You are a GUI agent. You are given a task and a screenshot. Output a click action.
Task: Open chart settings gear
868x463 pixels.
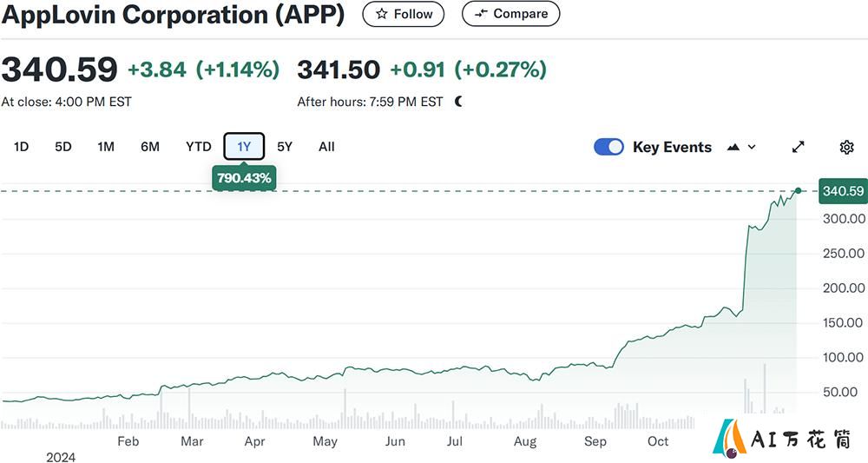[x=846, y=147]
